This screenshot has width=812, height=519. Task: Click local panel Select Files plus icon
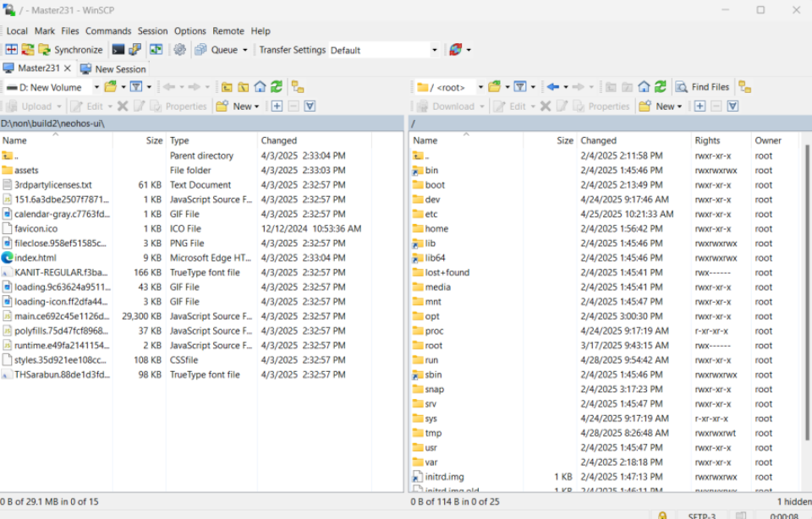tap(277, 107)
